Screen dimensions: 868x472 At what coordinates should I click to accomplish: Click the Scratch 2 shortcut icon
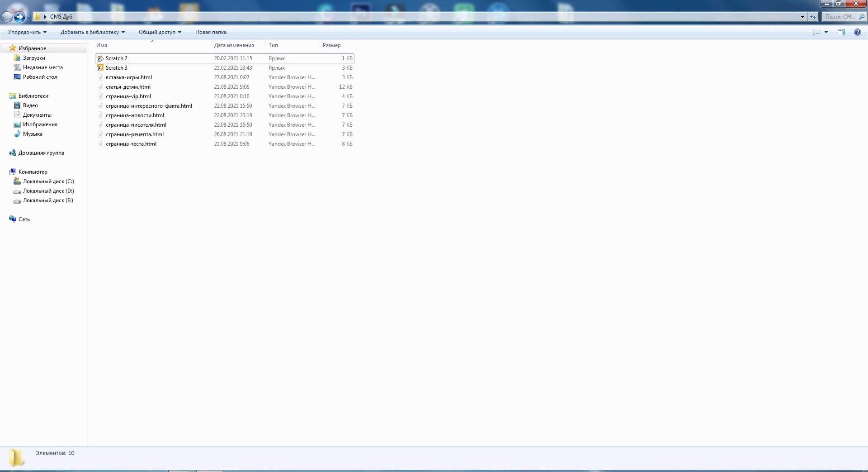[x=100, y=58]
